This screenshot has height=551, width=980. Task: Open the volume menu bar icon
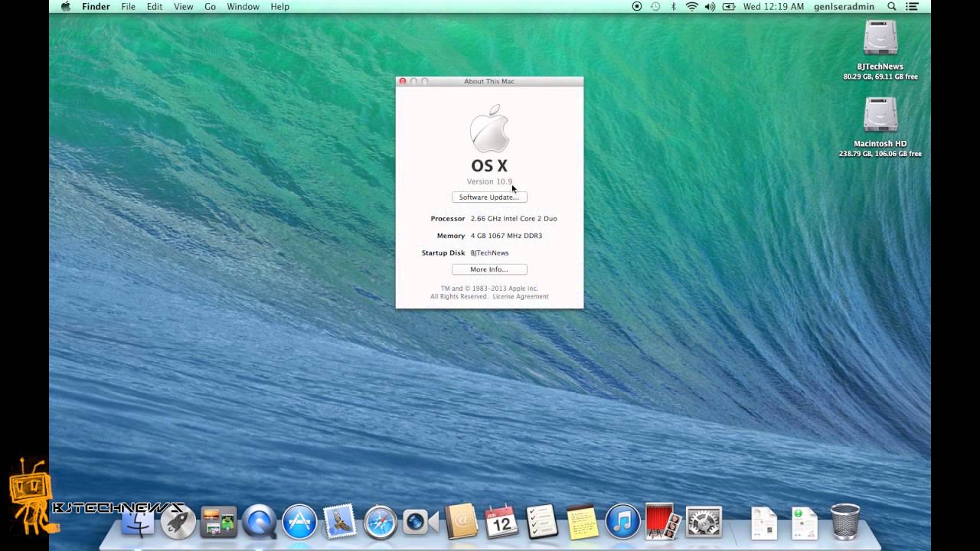[710, 7]
